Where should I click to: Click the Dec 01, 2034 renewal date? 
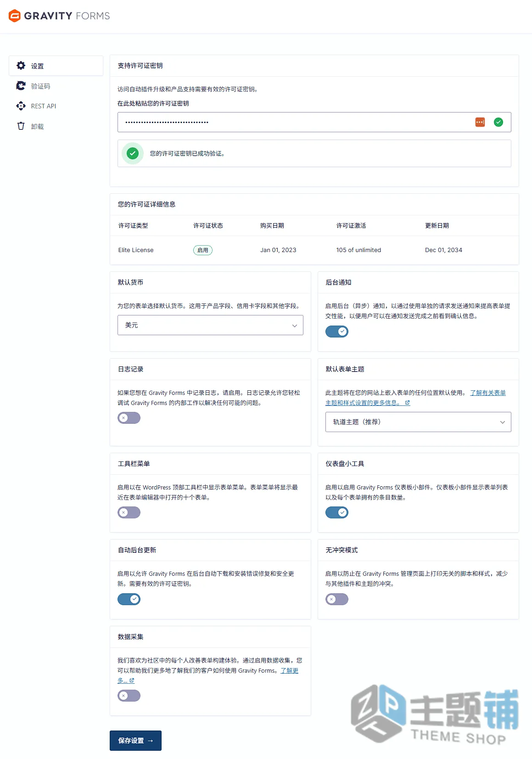click(443, 250)
